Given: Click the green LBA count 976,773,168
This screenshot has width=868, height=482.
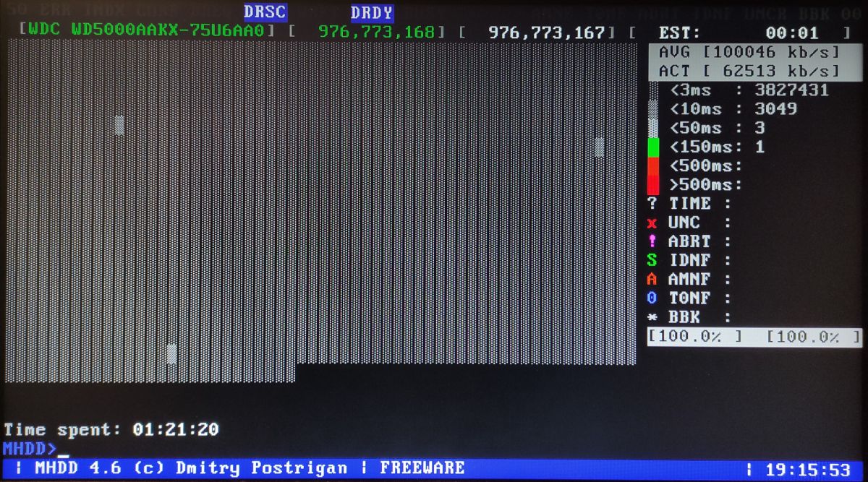Looking at the screenshot, I should 377,32.
